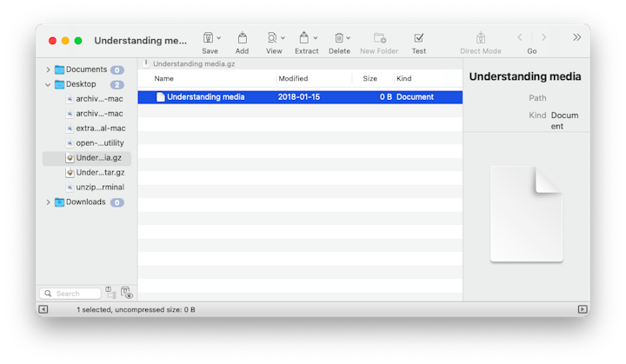626x364 pixels.
Task: Click the Direct Mode toolbar icon
Action: point(481,38)
